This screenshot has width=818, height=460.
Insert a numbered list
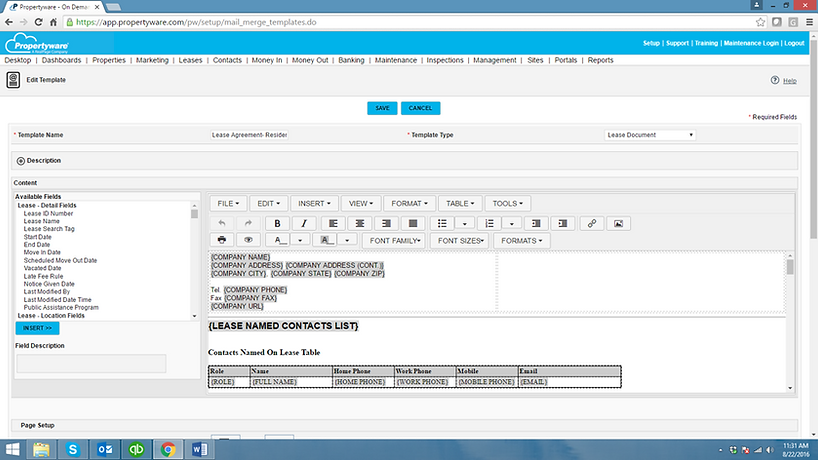[x=489, y=223]
